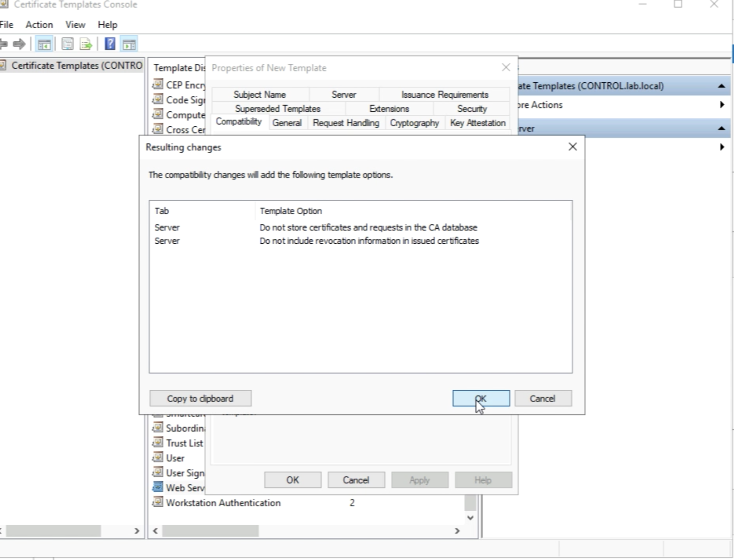Click Copy to clipboard button

[x=200, y=398]
